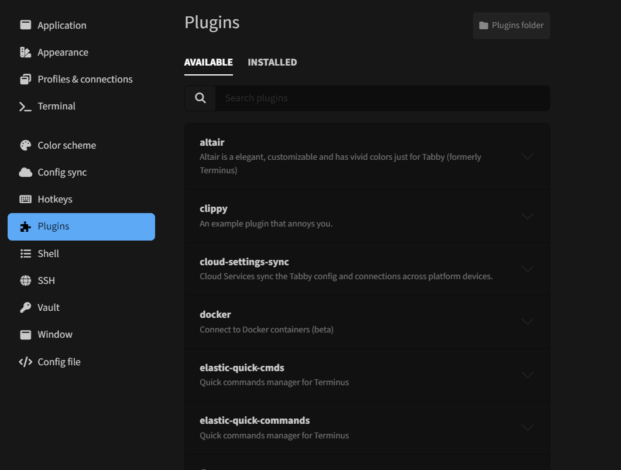Expand the clippy plugin chevron

tap(527, 216)
